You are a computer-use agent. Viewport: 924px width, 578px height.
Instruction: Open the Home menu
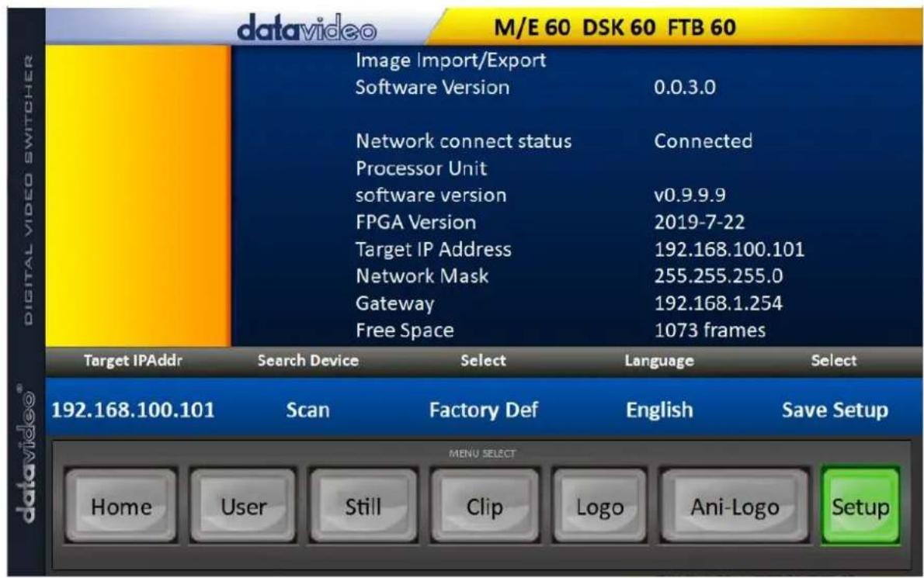click(121, 506)
